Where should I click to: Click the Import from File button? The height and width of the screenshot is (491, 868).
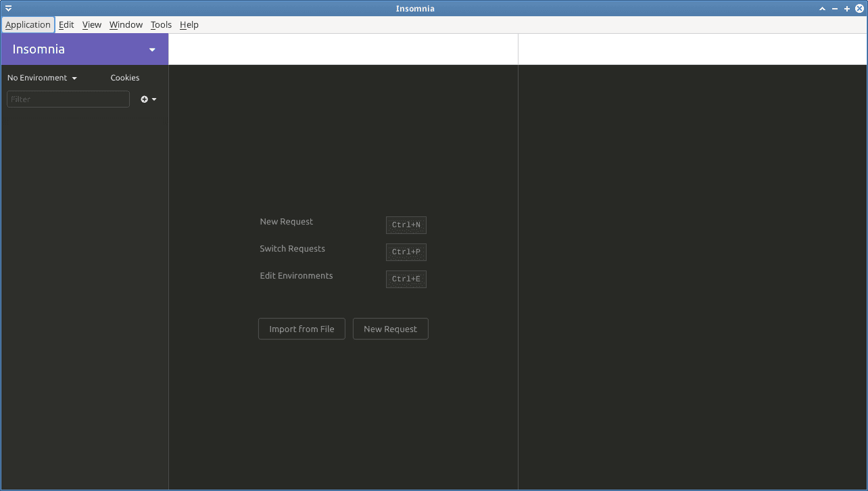302,329
